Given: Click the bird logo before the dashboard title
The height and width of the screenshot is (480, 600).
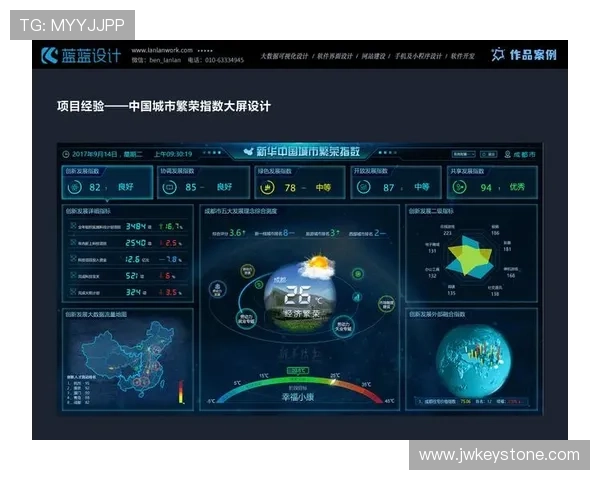Looking at the screenshot, I should (249, 152).
